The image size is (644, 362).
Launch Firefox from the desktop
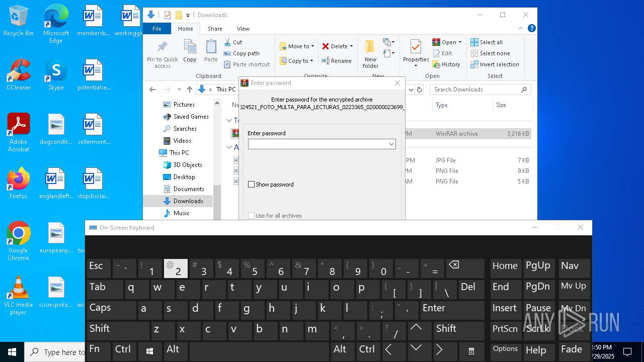coord(19,184)
